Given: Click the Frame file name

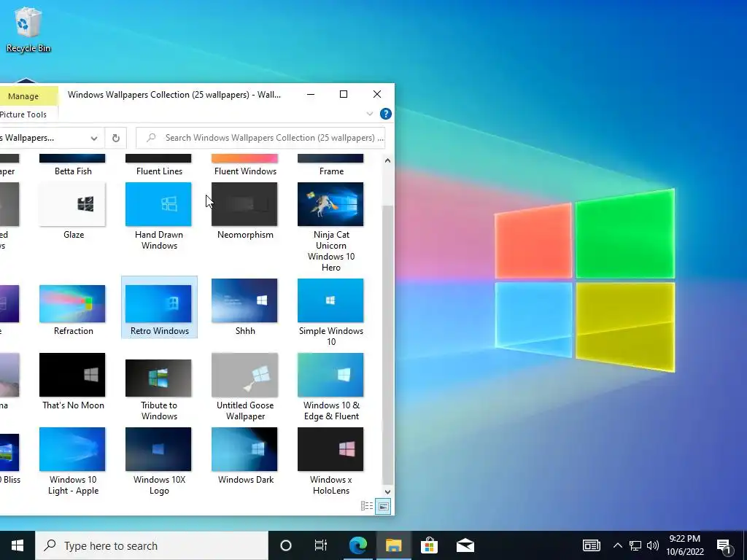Looking at the screenshot, I should 331,171.
